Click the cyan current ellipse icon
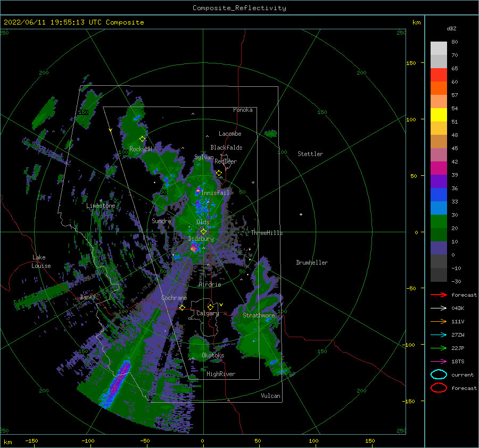Image resolution: width=479 pixels, height=448 pixels. [x=439, y=374]
